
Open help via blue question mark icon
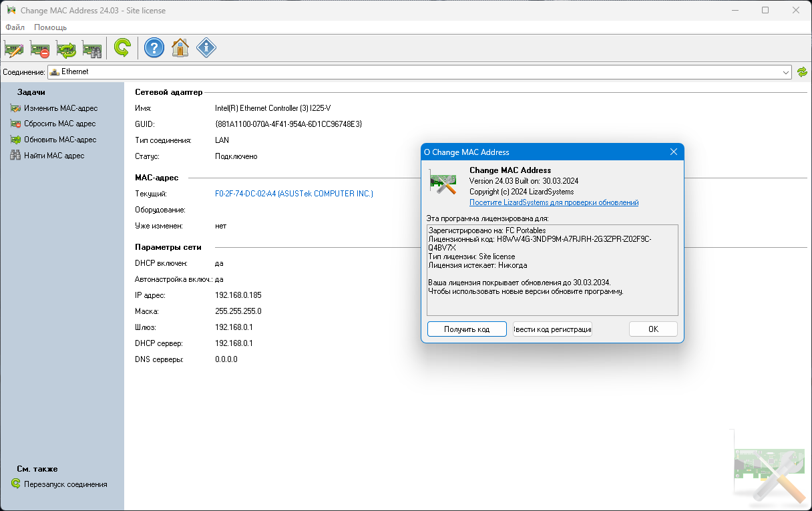[154, 48]
